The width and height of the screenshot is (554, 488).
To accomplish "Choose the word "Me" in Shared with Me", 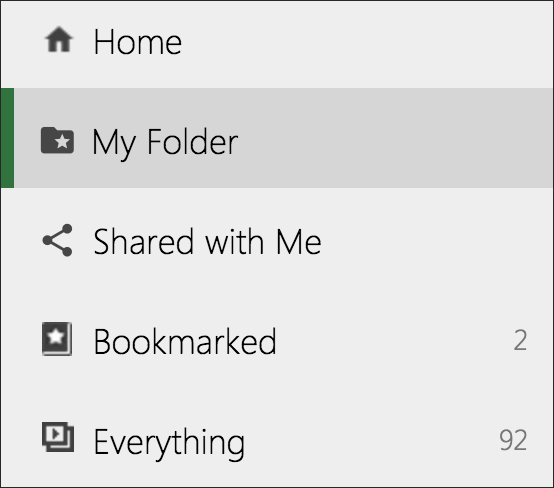I will [299, 241].
